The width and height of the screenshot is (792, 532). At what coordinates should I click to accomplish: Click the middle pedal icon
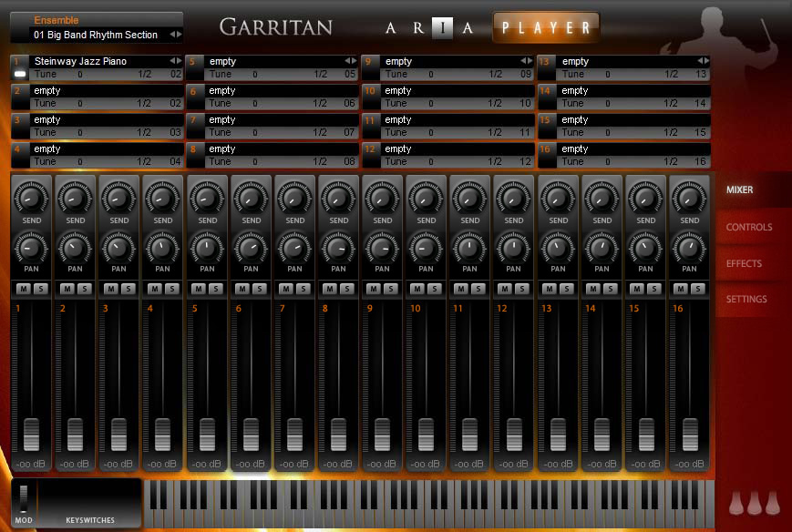point(754,503)
